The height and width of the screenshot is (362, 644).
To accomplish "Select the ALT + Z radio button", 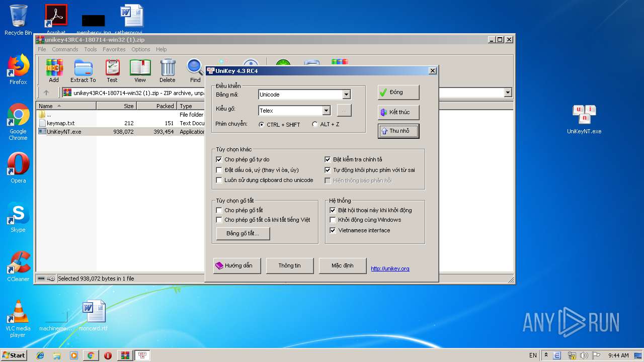I will click(x=315, y=124).
